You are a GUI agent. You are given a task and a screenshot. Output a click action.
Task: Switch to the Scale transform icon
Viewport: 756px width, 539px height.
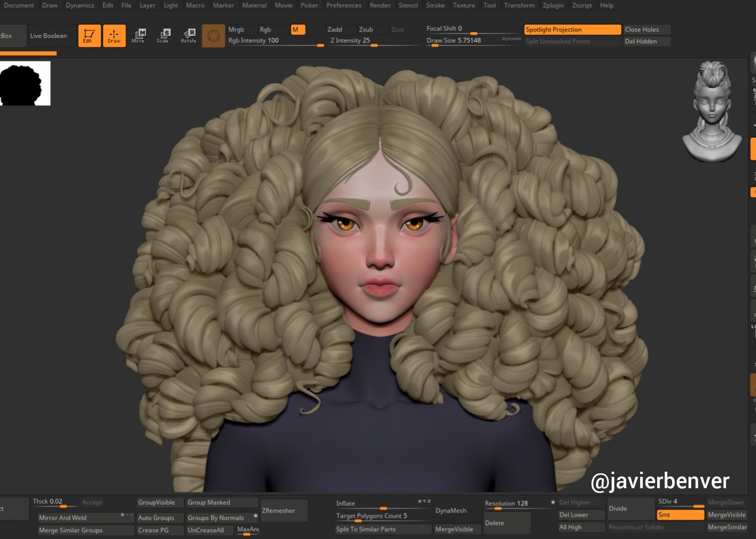coord(163,36)
